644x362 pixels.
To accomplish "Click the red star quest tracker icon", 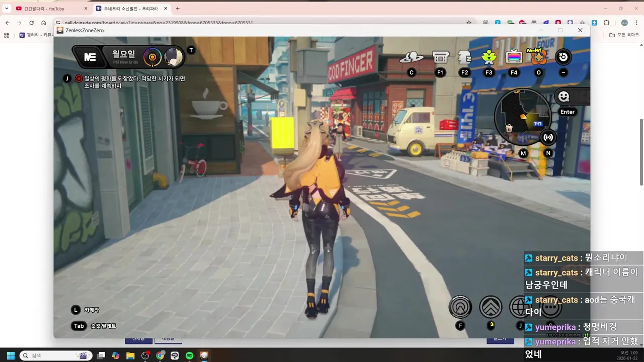I will pos(79,78).
